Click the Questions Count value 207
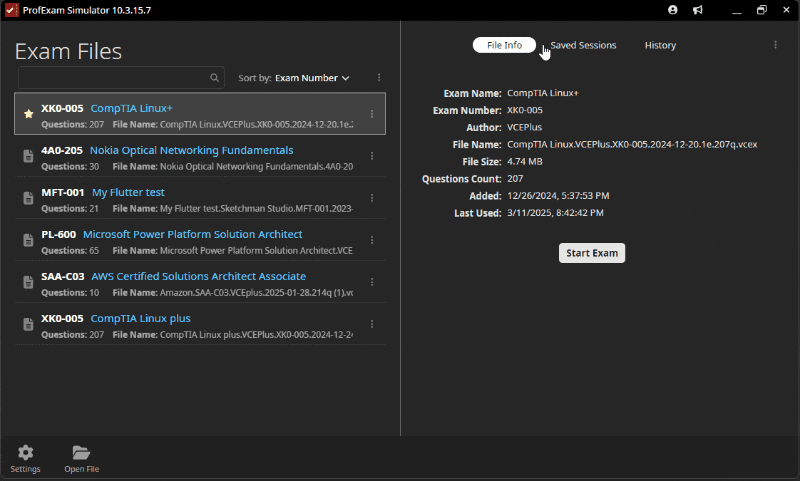 (515, 179)
